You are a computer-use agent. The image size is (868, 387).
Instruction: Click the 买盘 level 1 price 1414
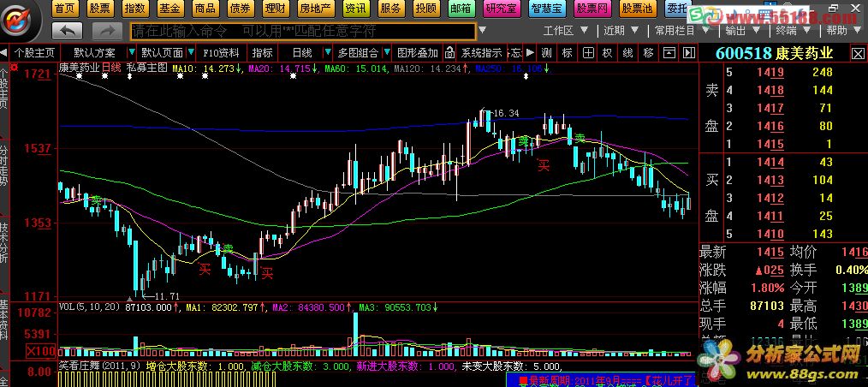coord(770,162)
